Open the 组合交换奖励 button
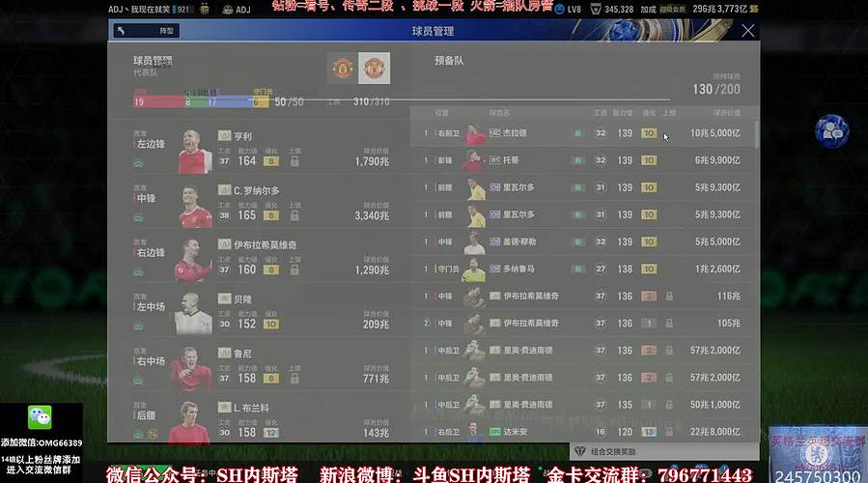 (664, 451)
